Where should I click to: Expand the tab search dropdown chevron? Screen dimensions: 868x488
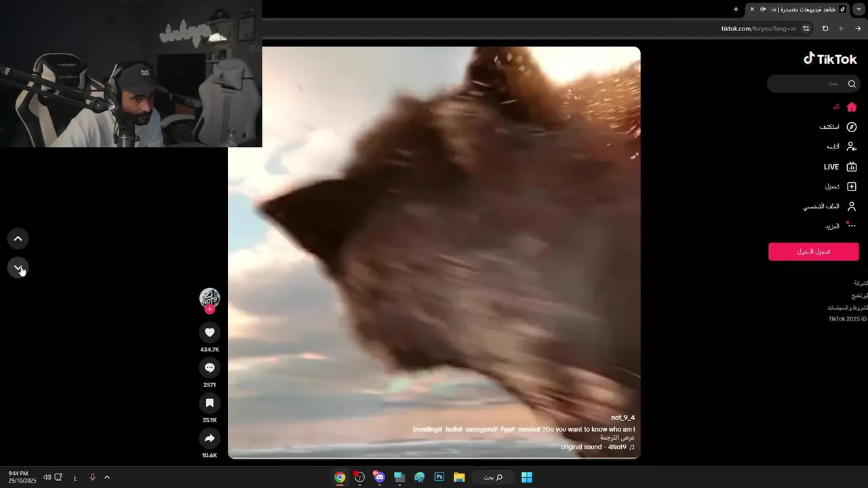[x=859, y=9]
